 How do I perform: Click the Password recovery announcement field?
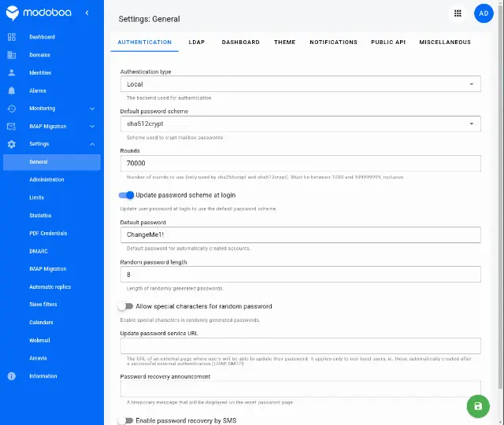[301, 389]
